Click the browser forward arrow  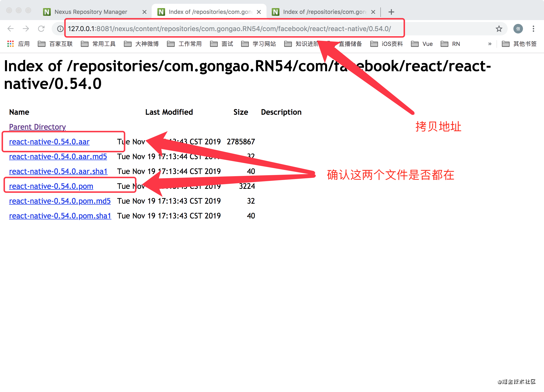tap(26, 29)
